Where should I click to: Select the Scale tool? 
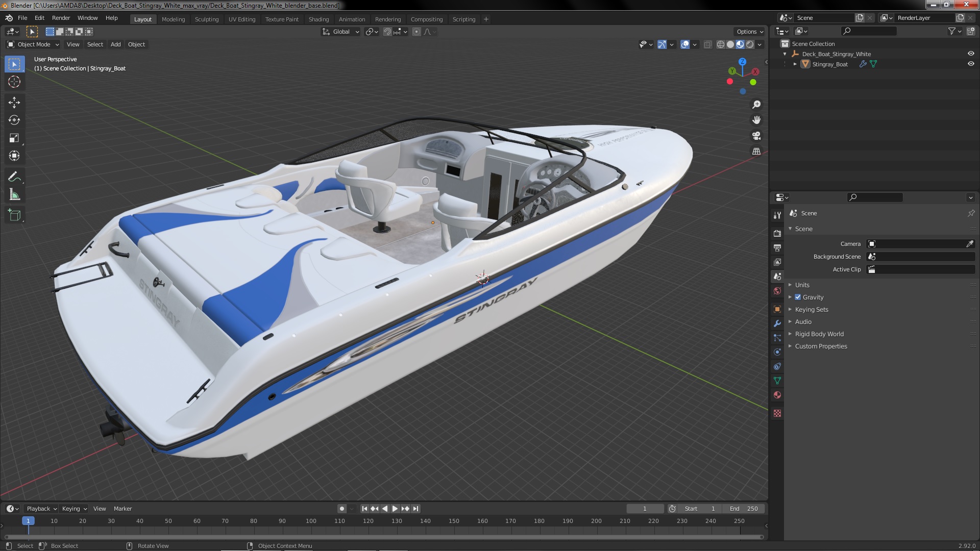click(14, 138)
